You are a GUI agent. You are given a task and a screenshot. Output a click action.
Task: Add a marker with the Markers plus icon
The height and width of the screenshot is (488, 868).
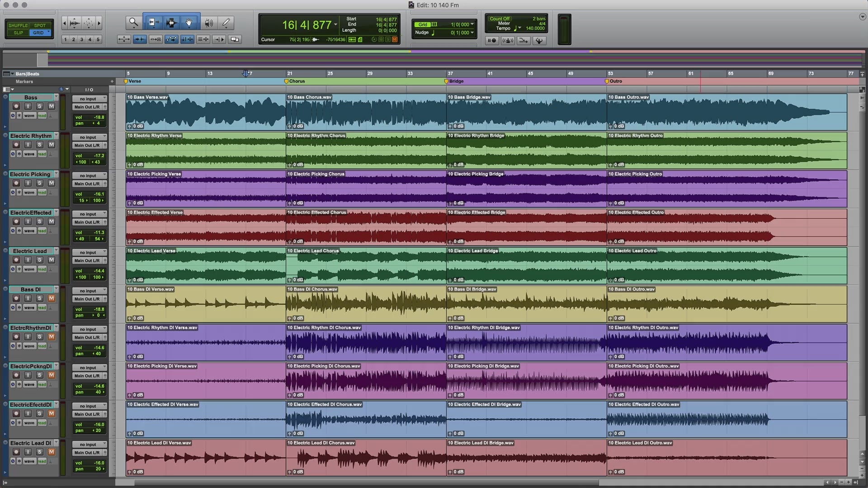[112, 81]
